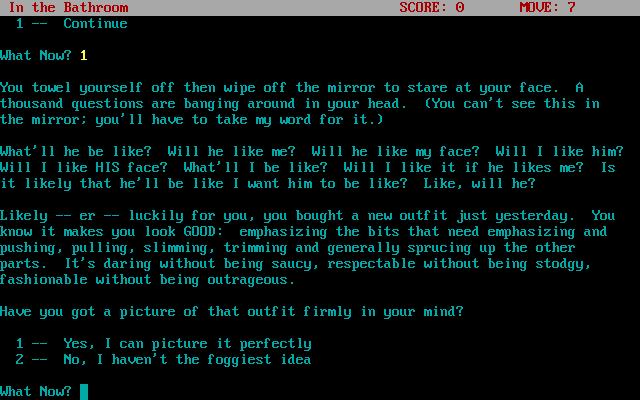Select the top "Continue" option line
The height and width of the screenshot is (400, 640).
[x=71, y=23]
